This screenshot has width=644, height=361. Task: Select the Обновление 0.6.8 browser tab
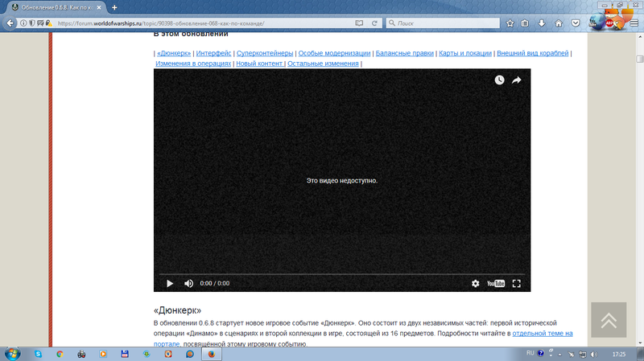coord(56,7)
